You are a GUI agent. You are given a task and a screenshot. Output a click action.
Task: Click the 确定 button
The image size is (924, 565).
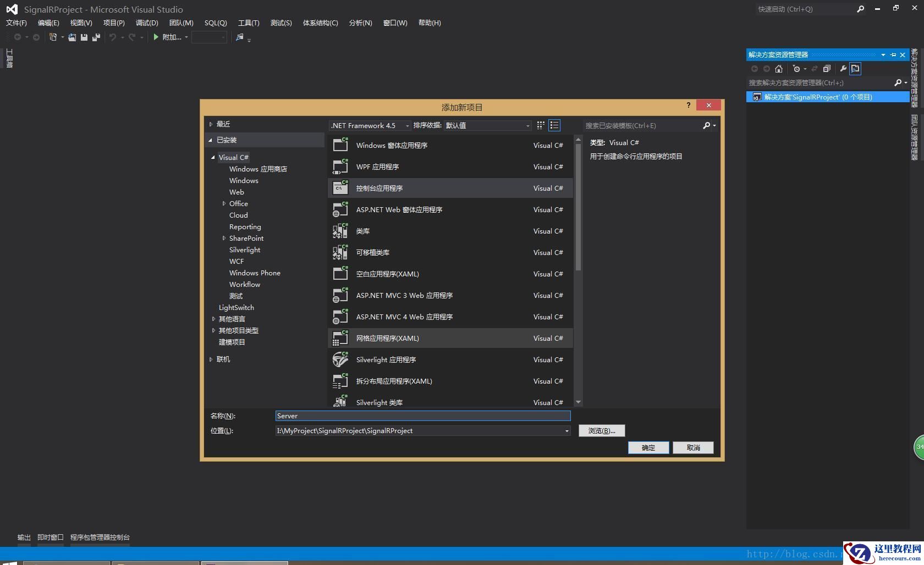(648, 448)
